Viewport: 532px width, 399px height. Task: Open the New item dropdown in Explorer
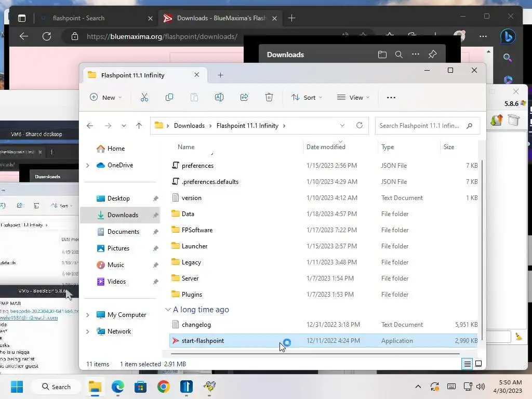[x=106, y=97]
